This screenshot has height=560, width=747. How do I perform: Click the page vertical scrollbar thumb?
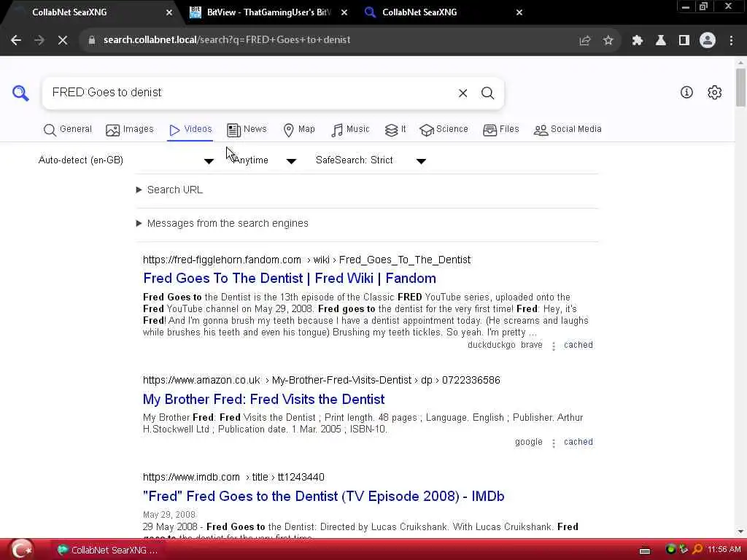[x=740, y=87]
